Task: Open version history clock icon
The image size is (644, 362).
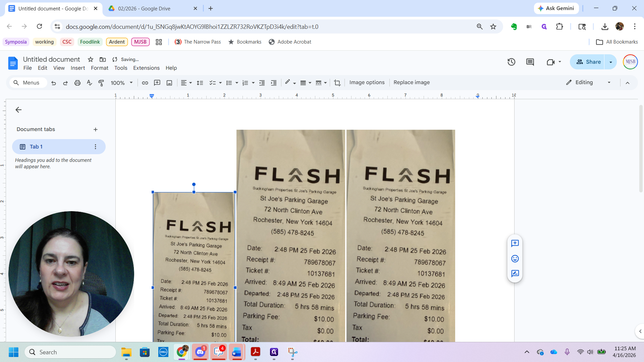Action: [511, 62]
